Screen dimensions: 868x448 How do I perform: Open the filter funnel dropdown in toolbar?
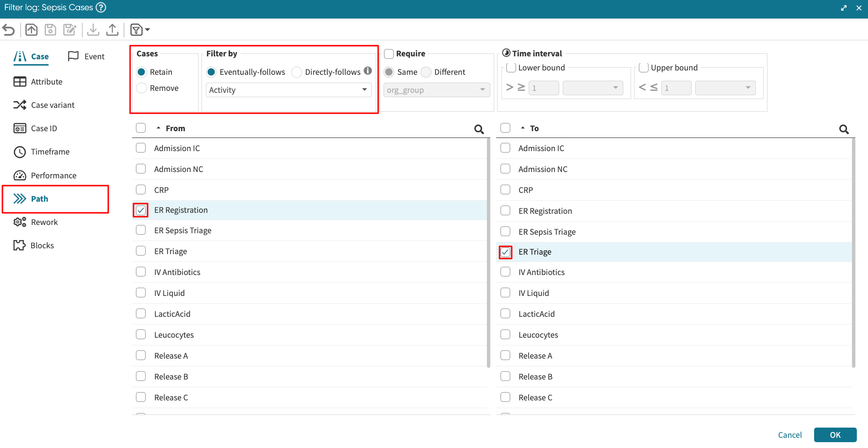(140, 30)
